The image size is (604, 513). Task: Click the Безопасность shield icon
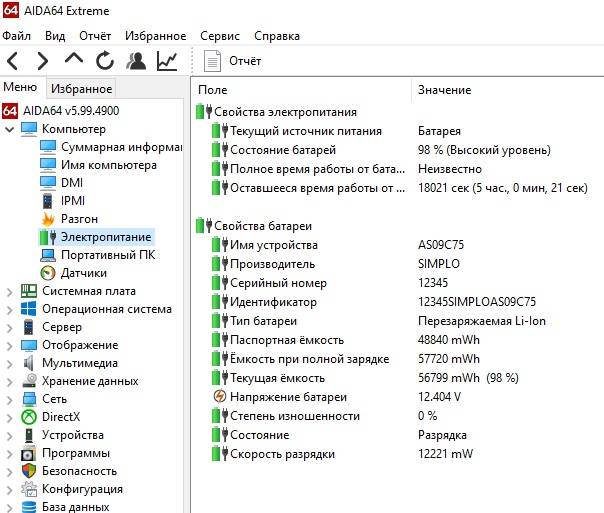tap(29, 471)
